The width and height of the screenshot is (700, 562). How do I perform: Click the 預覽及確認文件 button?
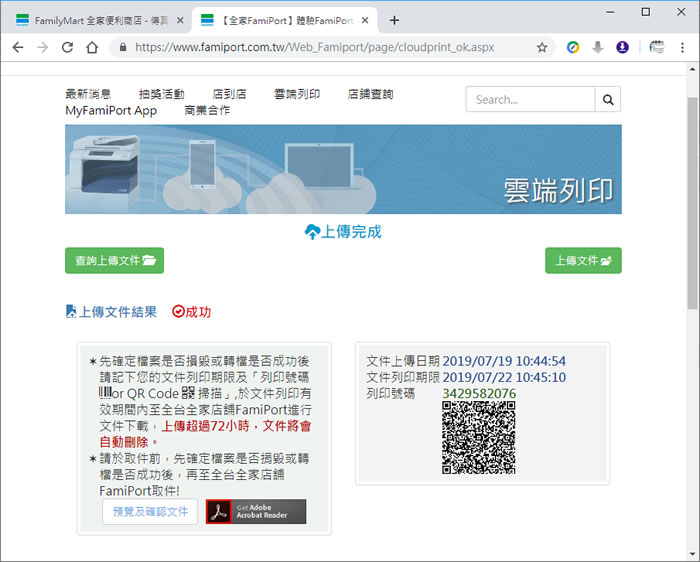tap(150, 512)
